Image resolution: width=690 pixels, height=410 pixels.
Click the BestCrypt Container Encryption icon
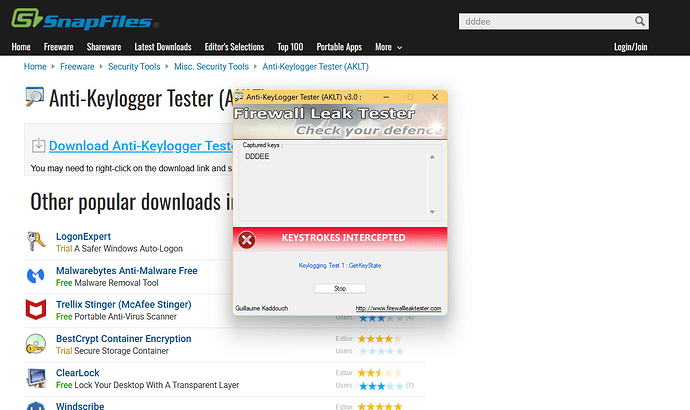pos(35,344)
